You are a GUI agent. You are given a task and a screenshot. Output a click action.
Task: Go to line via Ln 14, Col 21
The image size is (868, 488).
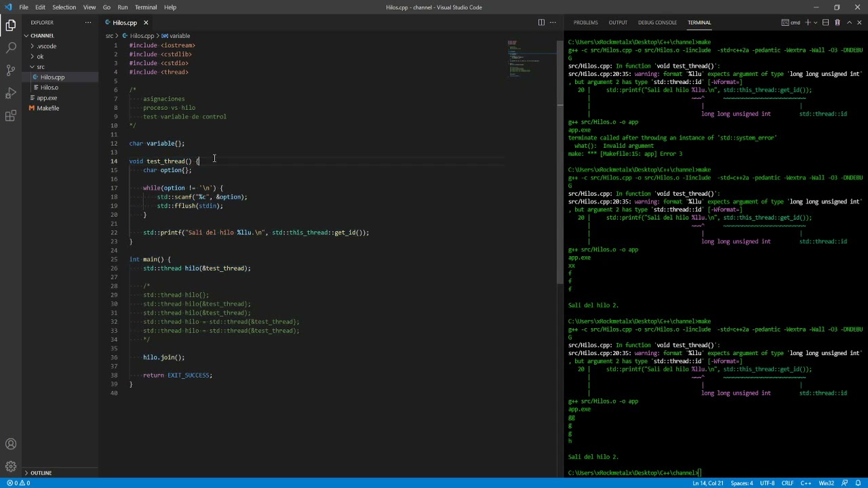click(708, 483)
